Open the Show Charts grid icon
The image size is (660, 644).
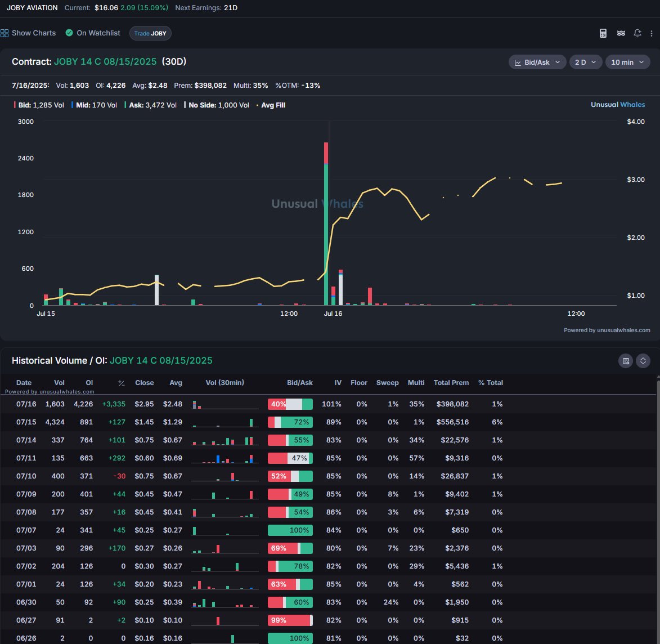click(x=5, y=33)
